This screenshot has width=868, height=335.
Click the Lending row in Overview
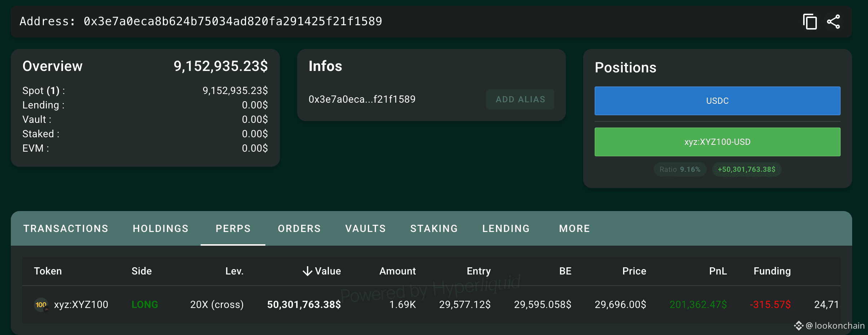pyautogui.click(x=145, y=105)
